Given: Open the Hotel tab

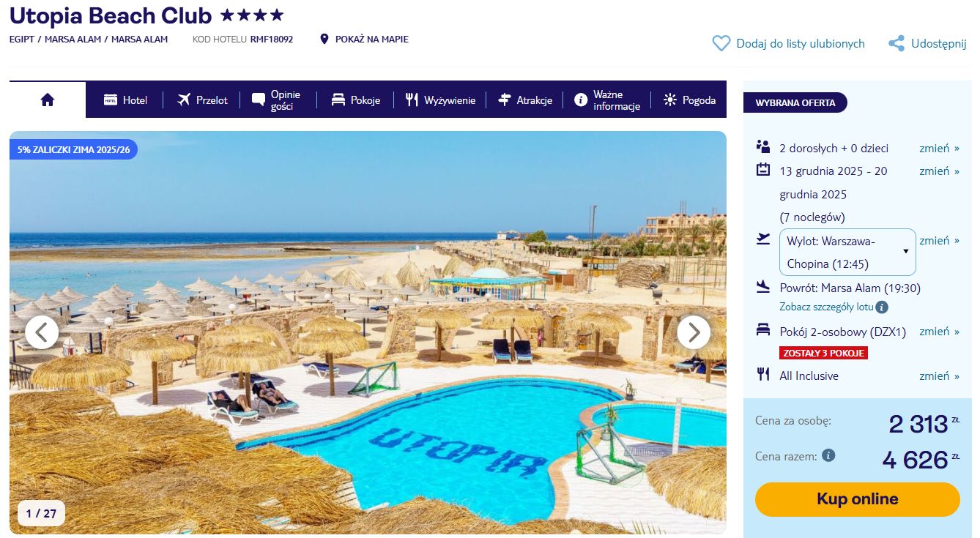Looking at the screenshot, I should (x=126, y=100).
